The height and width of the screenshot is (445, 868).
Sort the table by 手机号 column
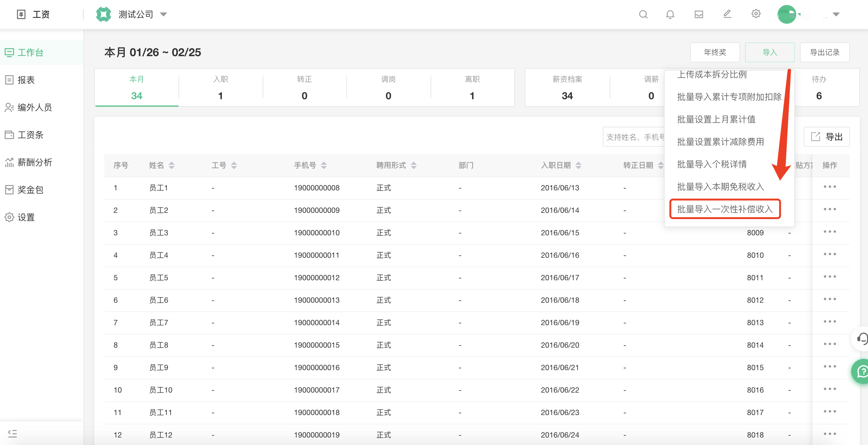point(324,165)
